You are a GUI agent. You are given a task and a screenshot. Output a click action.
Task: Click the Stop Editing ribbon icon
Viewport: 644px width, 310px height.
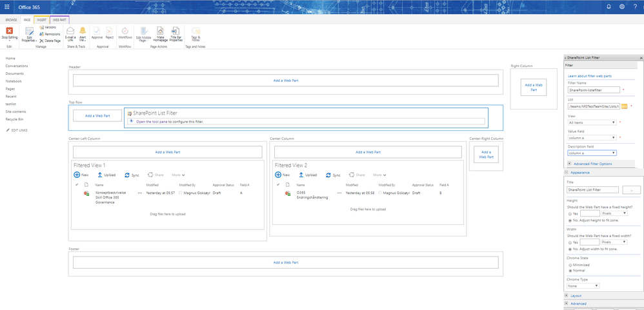pyautogui.click(x=10, y=31)
